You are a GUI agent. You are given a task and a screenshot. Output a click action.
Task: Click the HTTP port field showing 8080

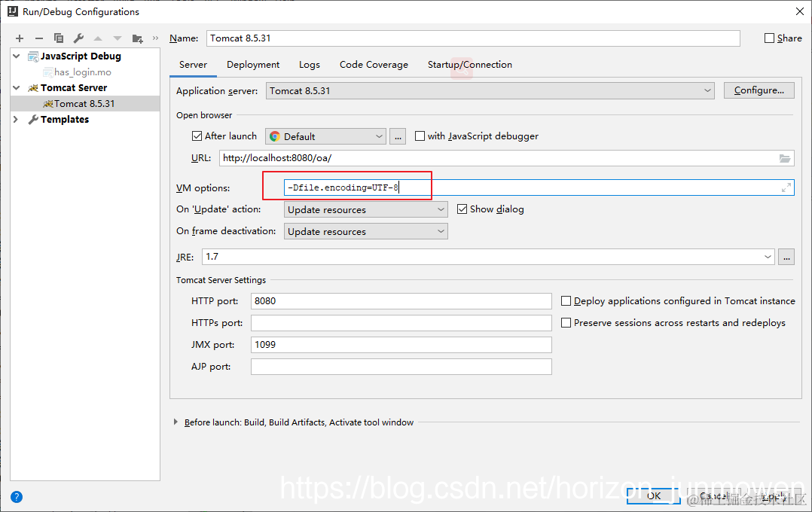tap(401, 300)
